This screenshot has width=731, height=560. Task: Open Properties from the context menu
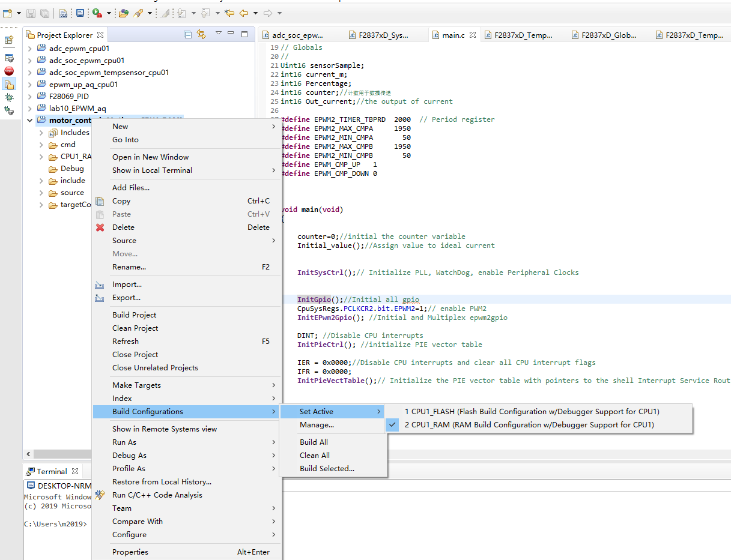pyautogui.click(x=130, y=552)
